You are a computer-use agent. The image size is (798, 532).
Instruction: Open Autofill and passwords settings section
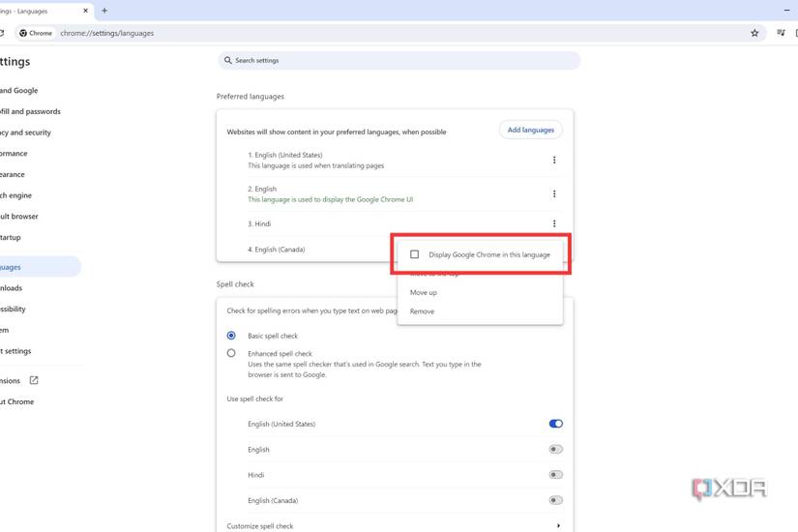click(30, 111)
